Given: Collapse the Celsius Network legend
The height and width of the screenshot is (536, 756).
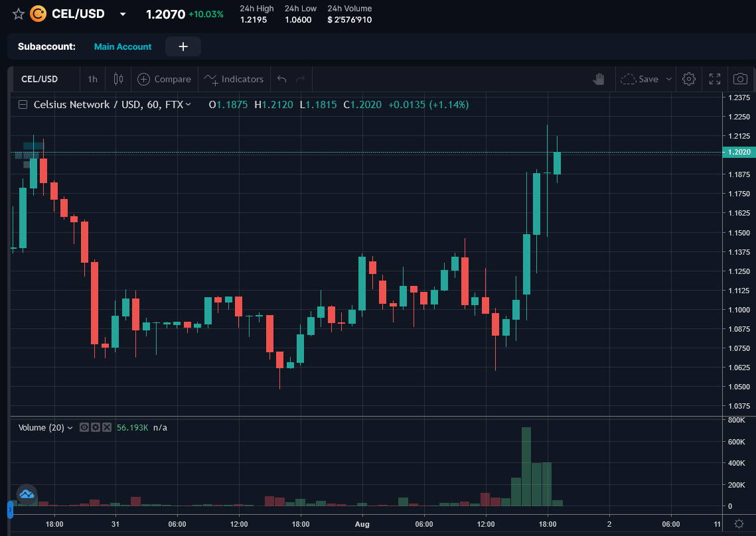Looking at the screenshot, I should pos(23,105).
